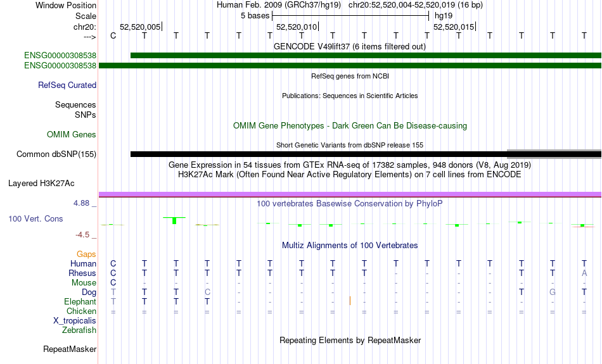Click the RefSeq Curated track label
This screenshot has width=602, height=364.
(x=67, y=85)
